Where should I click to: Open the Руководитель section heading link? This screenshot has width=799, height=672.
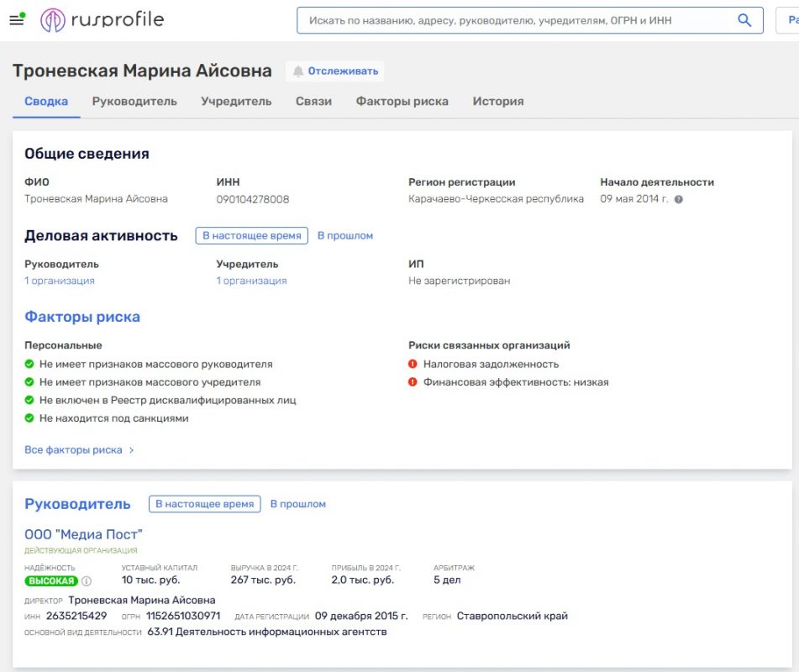click(x=77, y=504)
